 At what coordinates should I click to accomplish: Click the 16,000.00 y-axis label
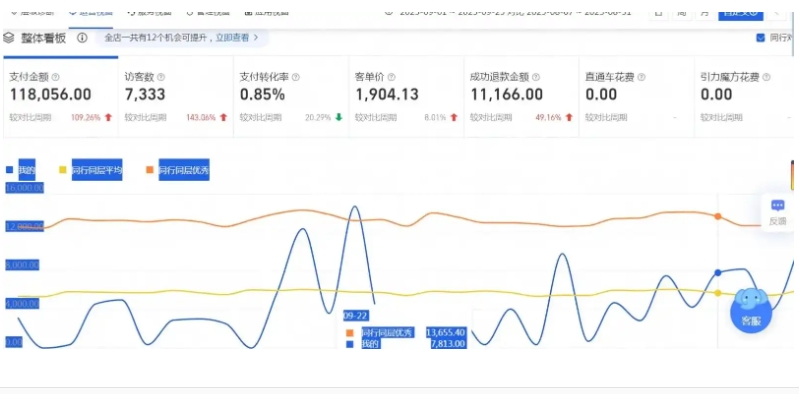pyautogui.click(x=24, y=188)
